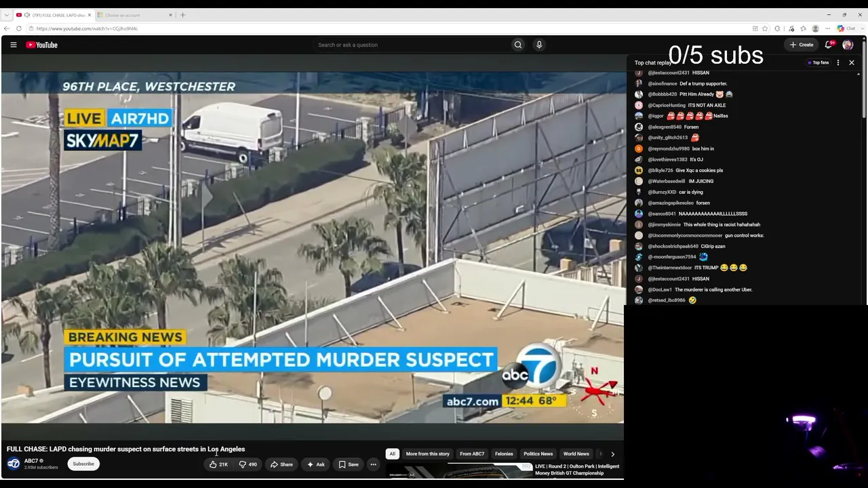The height and width of the screenshot is (488, 868).
Task: Go to YouTube home via logo
Action: 42,45
